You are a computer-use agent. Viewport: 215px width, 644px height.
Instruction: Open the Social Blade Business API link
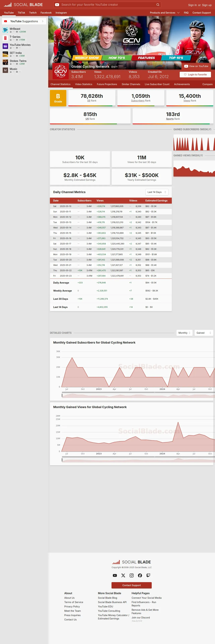tap(112, 602)
